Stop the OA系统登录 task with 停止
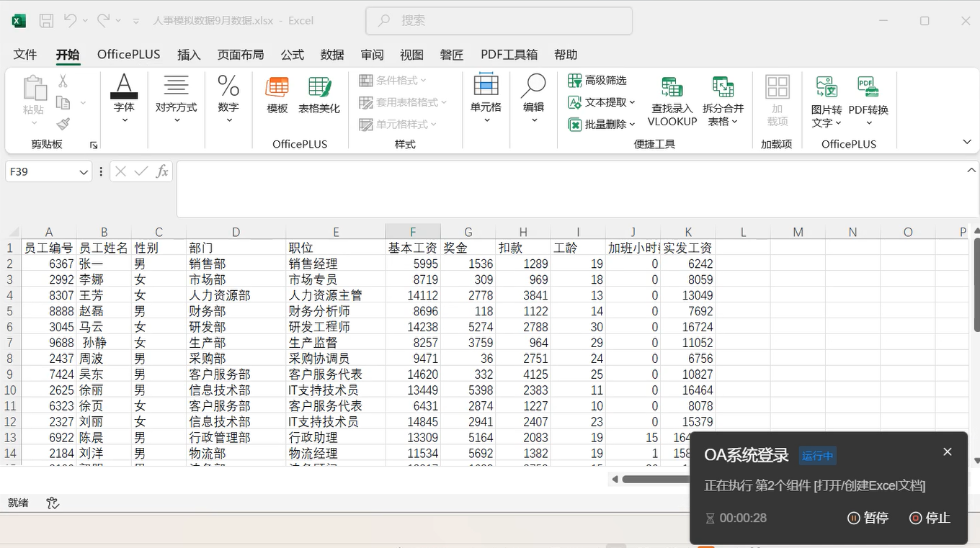 930,518
